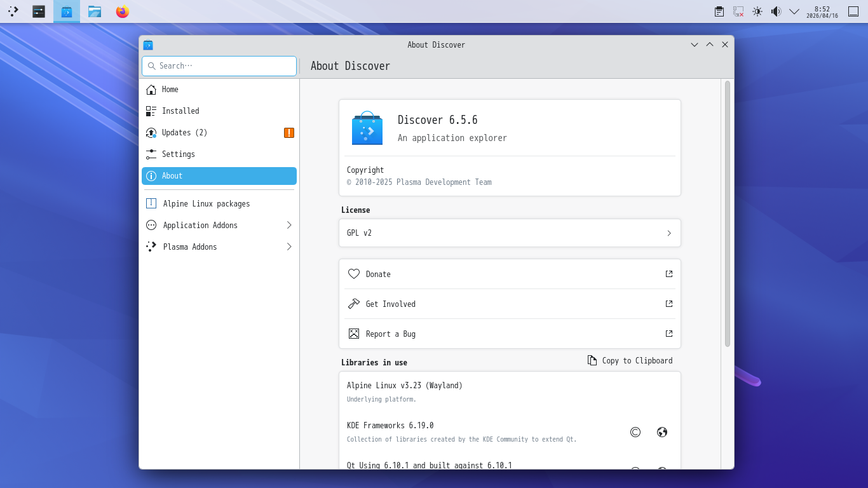Maximize the About Discover window

(710, 45)
